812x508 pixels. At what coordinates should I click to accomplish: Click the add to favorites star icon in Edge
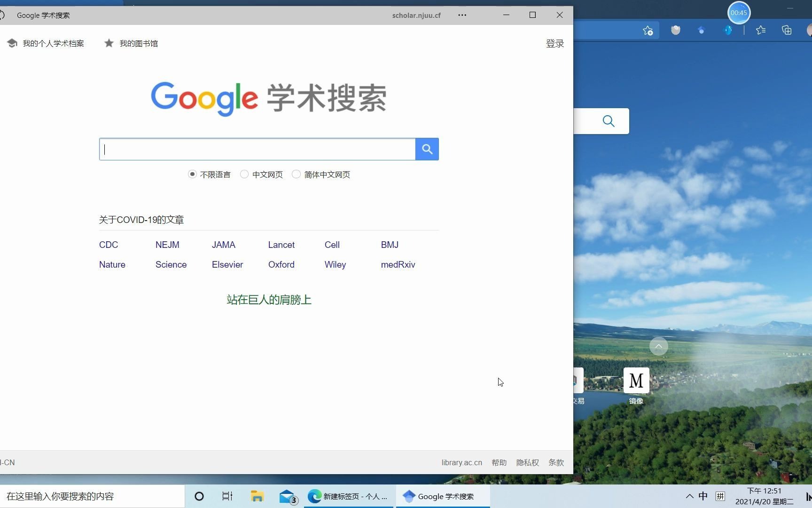648,31
